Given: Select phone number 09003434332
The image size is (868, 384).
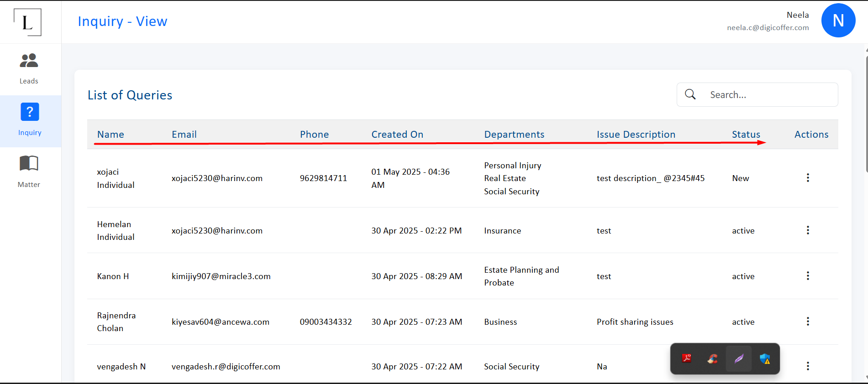Looking at the screenshot, I should pos(326,322).
